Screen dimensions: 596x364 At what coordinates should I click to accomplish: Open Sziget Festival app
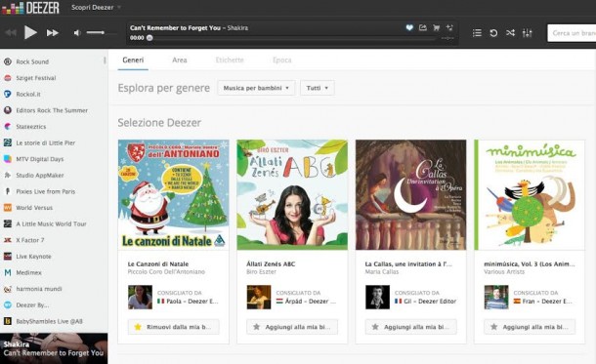30,78
